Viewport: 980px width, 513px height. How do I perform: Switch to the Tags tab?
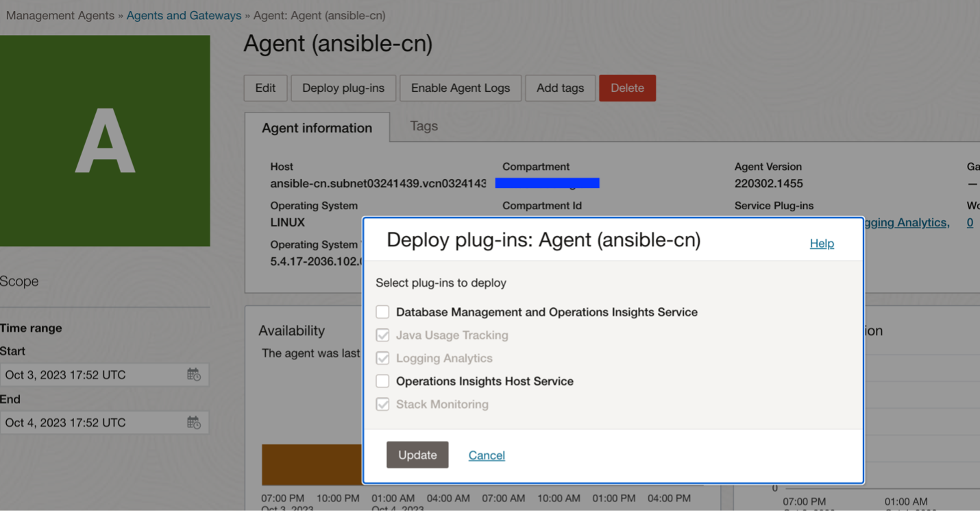(424, 126)
